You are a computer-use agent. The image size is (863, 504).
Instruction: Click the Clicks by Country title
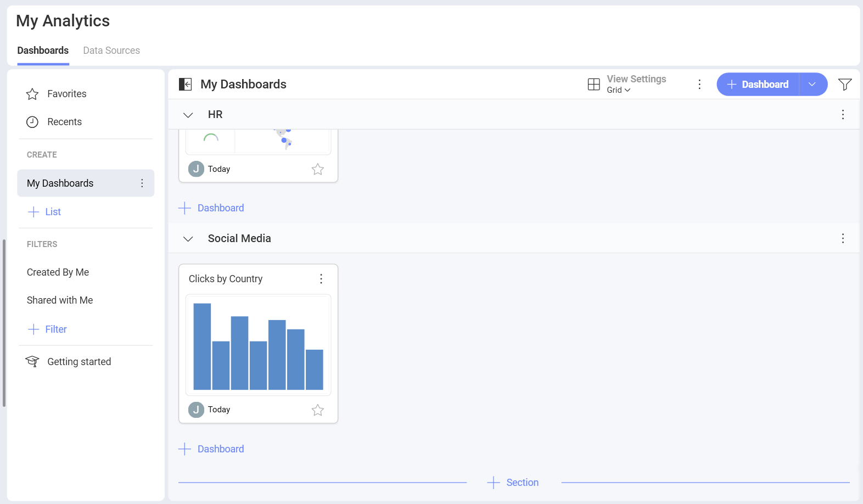pyautogui.click(x=226, y=279)
